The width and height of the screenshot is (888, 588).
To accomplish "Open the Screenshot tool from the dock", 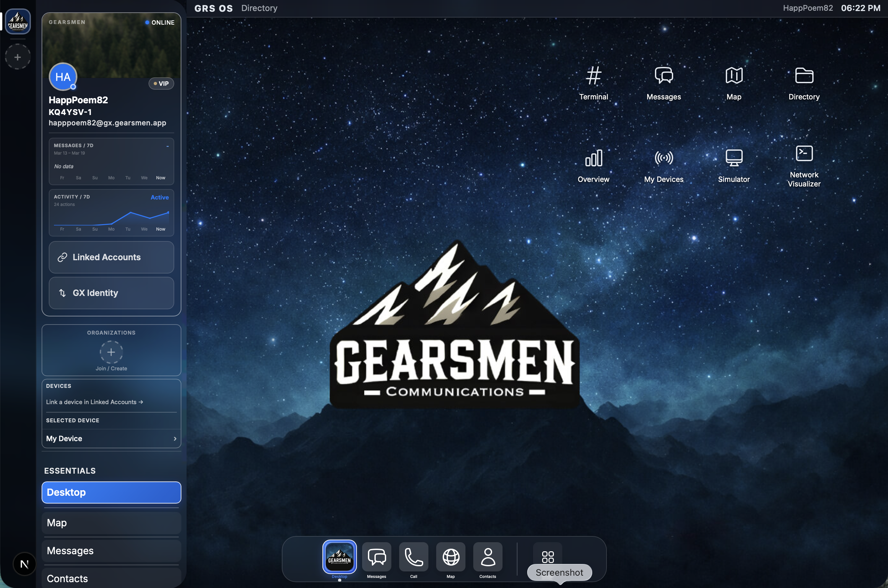I will pos(548,557).
